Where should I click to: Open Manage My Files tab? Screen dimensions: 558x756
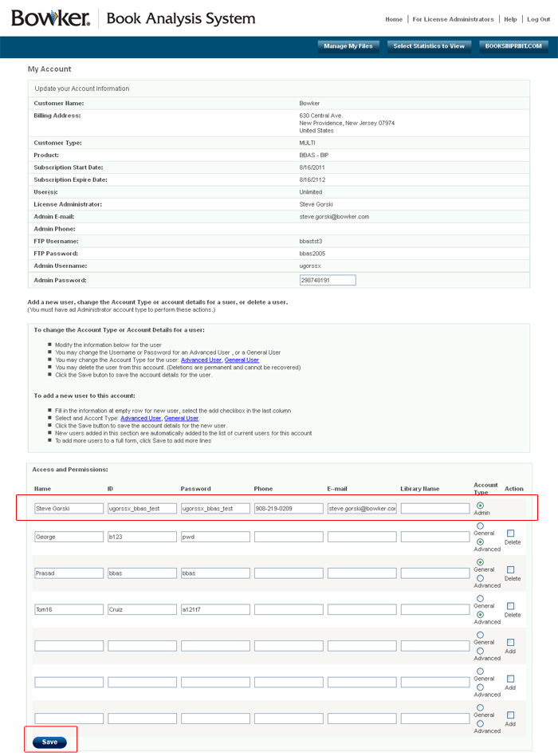348,46
